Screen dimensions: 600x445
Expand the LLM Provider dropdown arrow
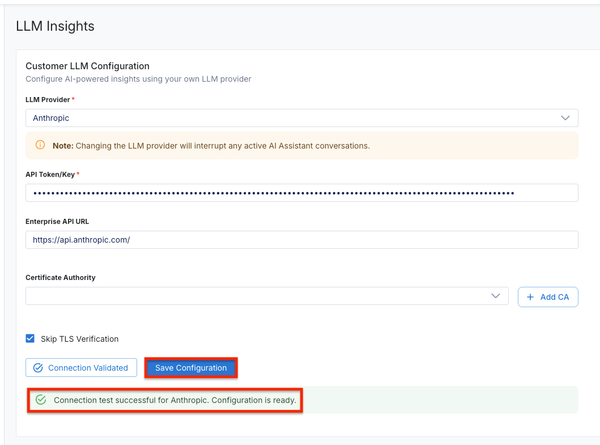pyautogui.click(x=566, y=118)
